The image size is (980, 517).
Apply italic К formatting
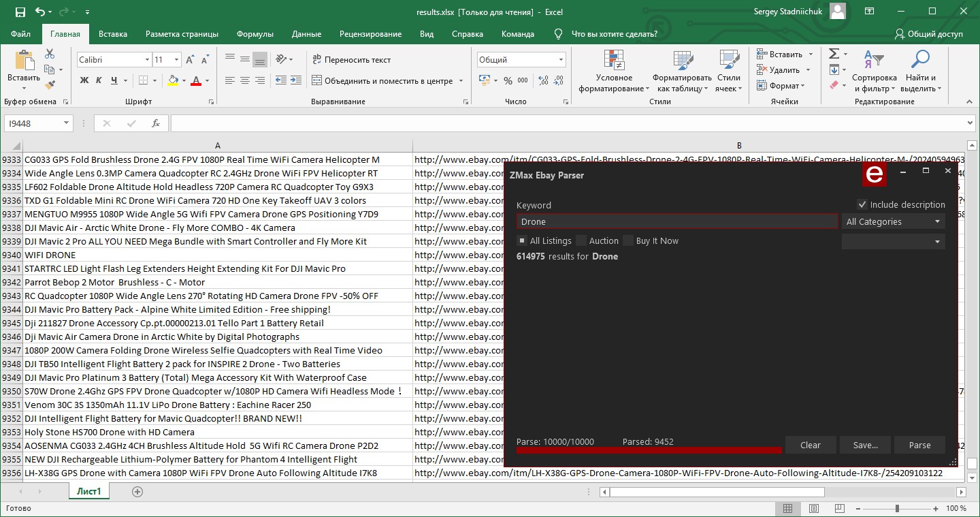(99, 80)
